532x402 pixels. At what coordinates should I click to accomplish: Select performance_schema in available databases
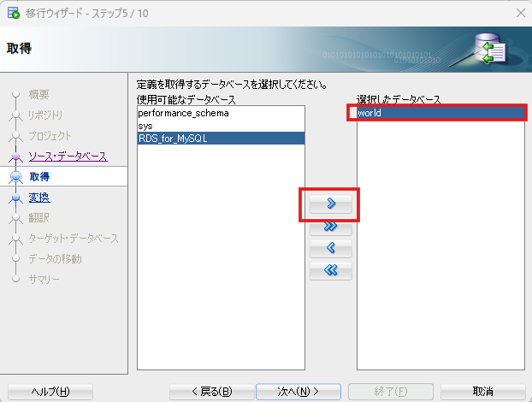point(221,113)
